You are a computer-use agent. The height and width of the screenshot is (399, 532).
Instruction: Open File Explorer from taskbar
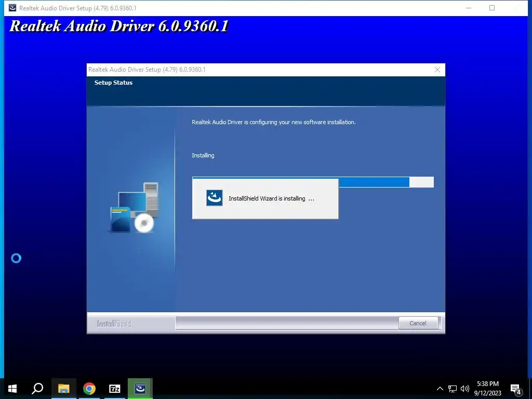coord(63,389)
